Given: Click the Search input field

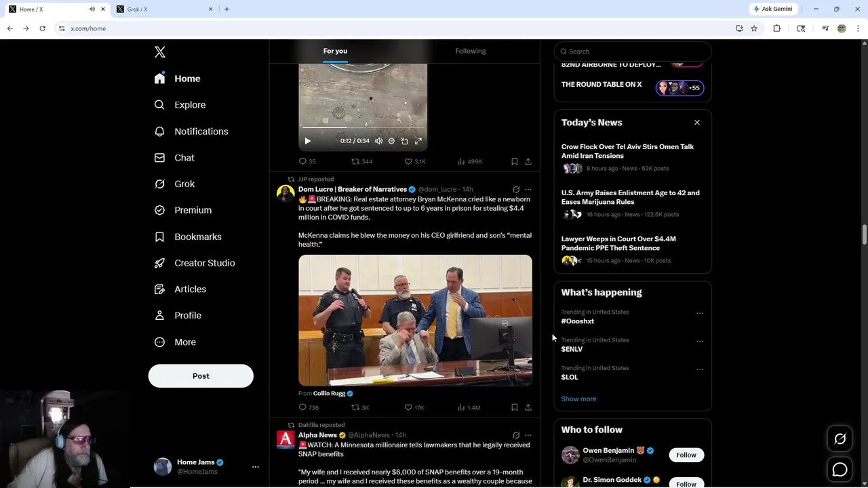Looking at the screenshot, I should pyautogui.click(x=633, y=52).
